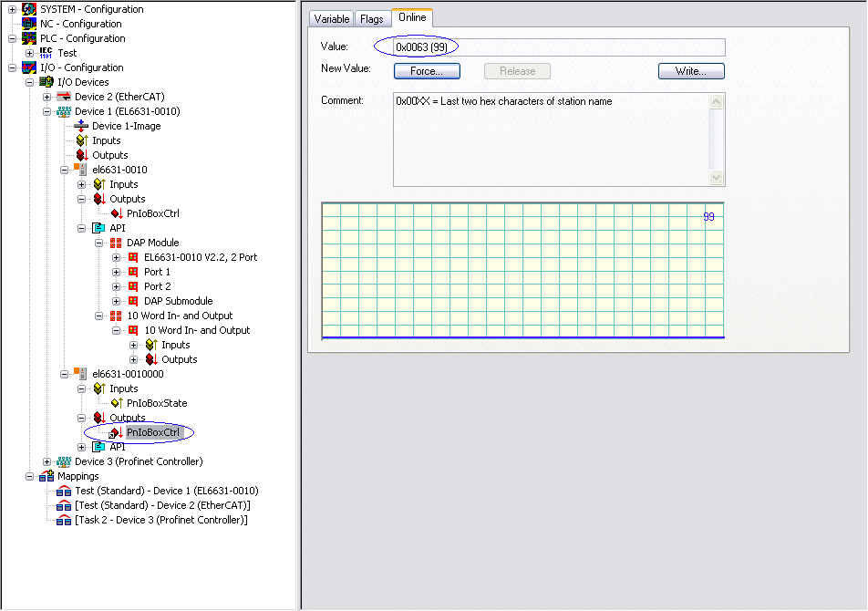The image size is (868, 611).
Task: Expand the DAP Submodule node
Action: click(117, 301)
